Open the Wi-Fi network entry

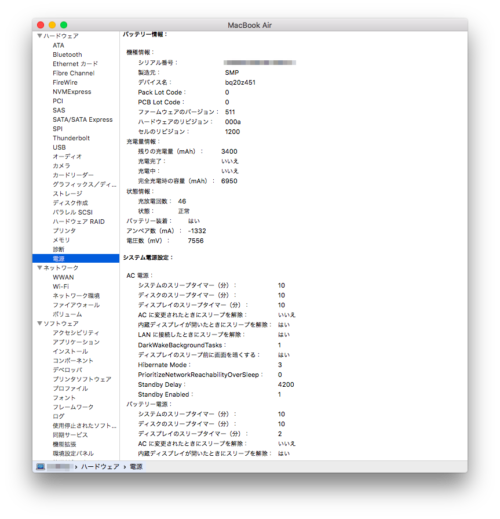(61, 286)
